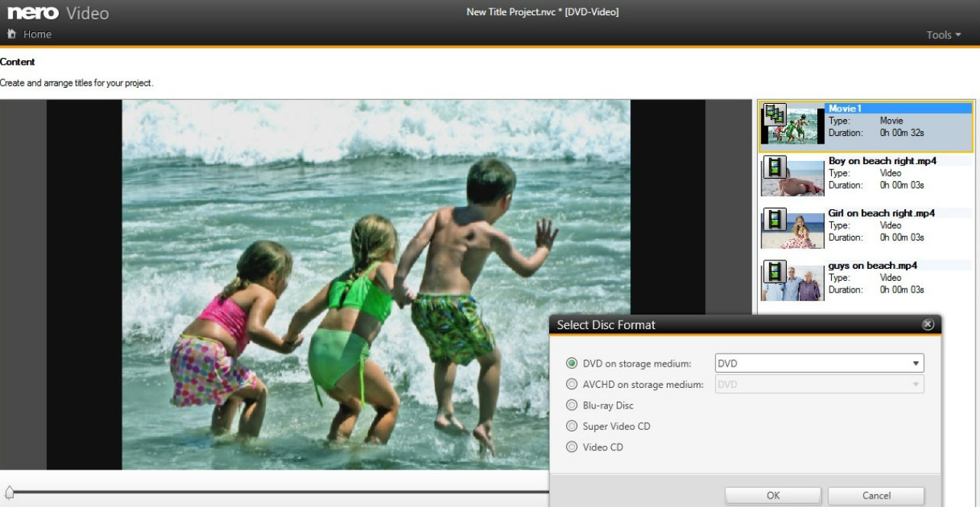Go to the Home menu item
980x507 pixels.
[x=37, y=34]
